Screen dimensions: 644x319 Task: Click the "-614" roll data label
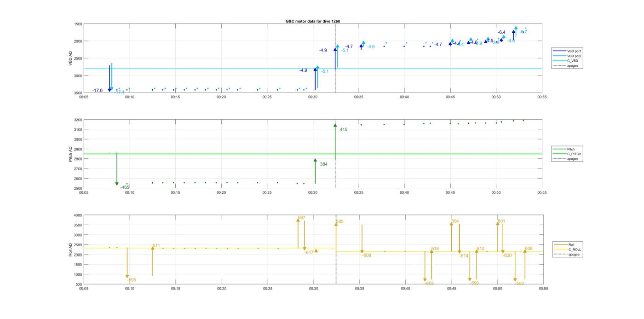tap(464, 256)
